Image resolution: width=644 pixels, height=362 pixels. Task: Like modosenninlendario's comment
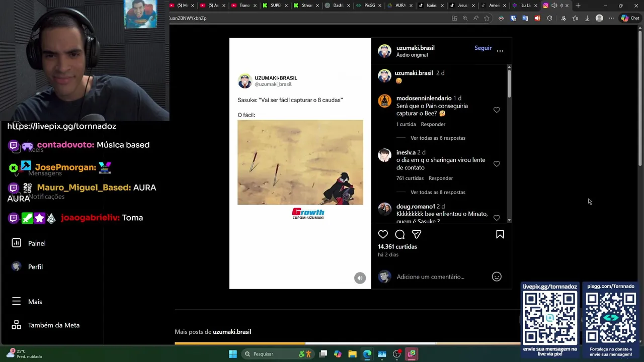coord(497,110)
